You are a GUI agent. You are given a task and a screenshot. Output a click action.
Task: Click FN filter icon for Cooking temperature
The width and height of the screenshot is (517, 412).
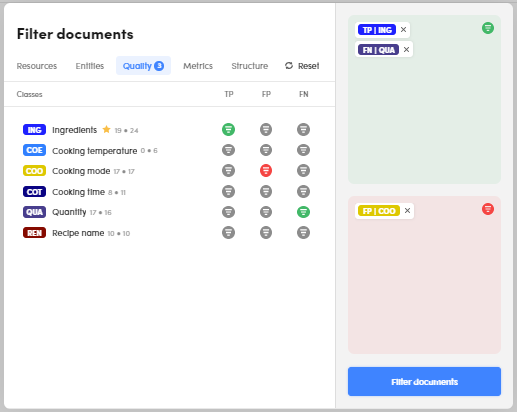pos(303,150)
